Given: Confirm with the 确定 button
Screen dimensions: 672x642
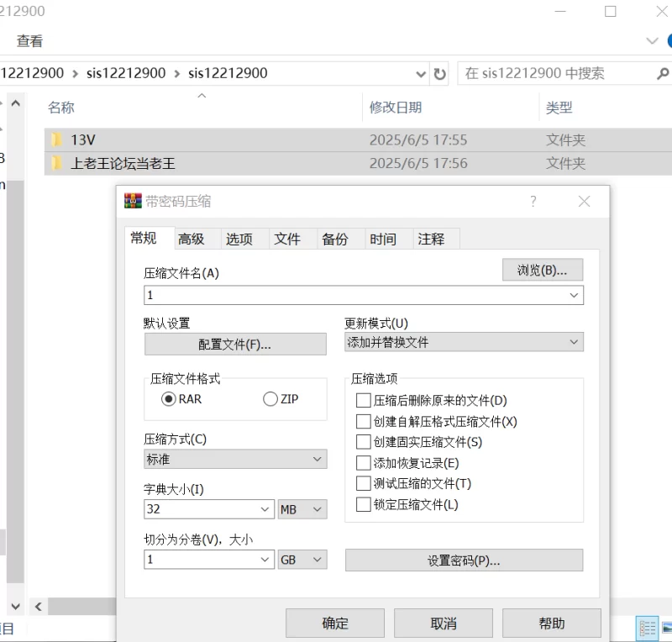Looking at the screenshot, I should tap(335, 624).
